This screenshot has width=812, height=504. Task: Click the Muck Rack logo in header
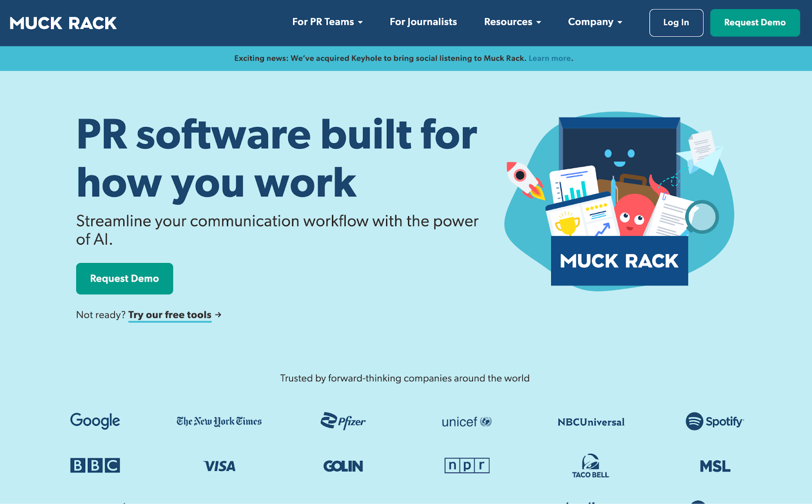pos(63,23)
